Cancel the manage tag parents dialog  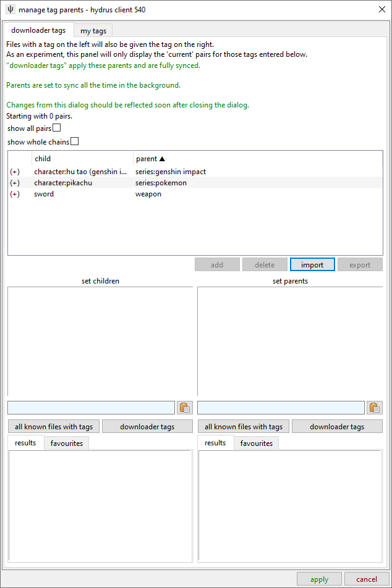point(367,579)
